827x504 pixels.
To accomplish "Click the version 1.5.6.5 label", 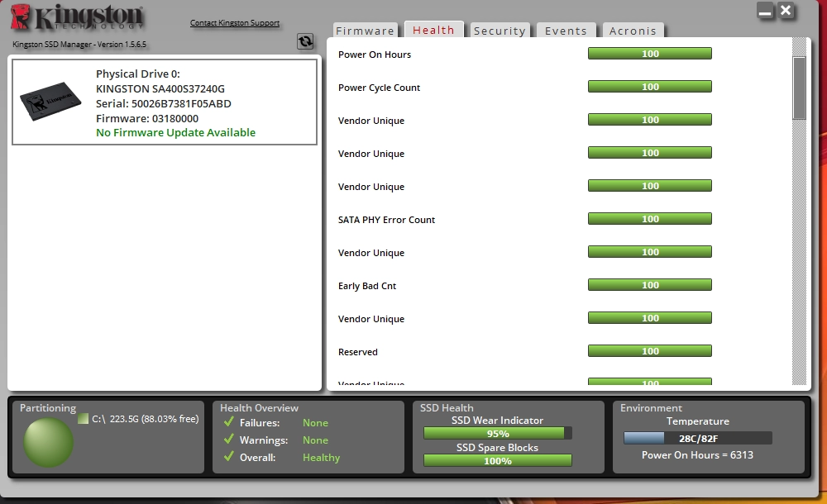I will click(x=79, y=45).
